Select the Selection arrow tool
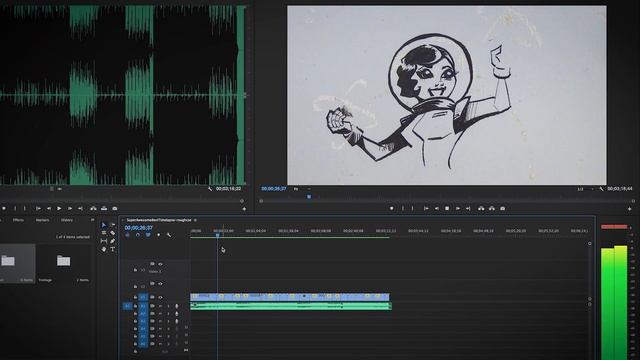The image size is (640, 360). click(x=104, y=225)
